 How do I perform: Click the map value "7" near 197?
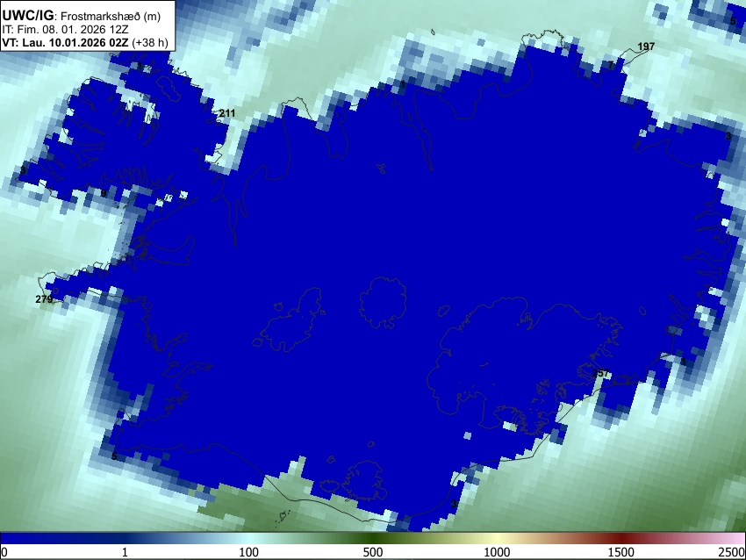611,65
